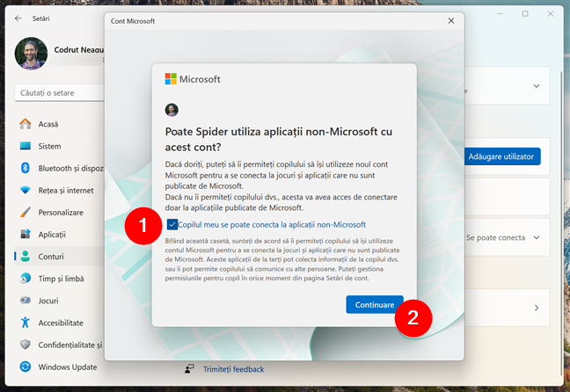Expand the top collapsed settings card chevron
The height and width of the screenshot is (392, 570).
point(537,86)
